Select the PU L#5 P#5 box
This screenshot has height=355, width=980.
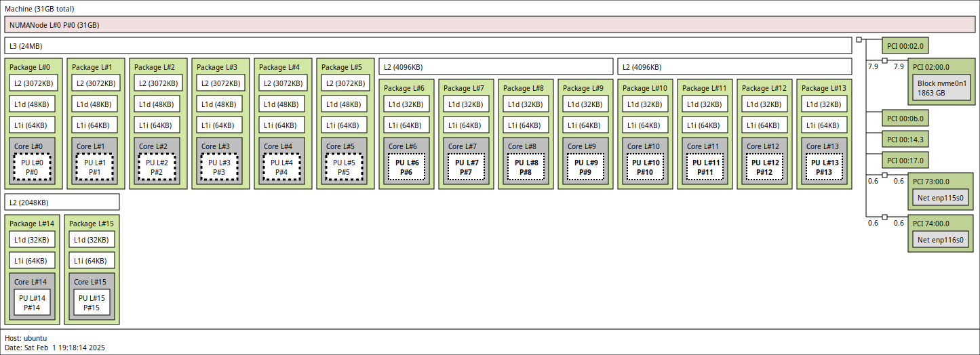(x=345, y=167)
